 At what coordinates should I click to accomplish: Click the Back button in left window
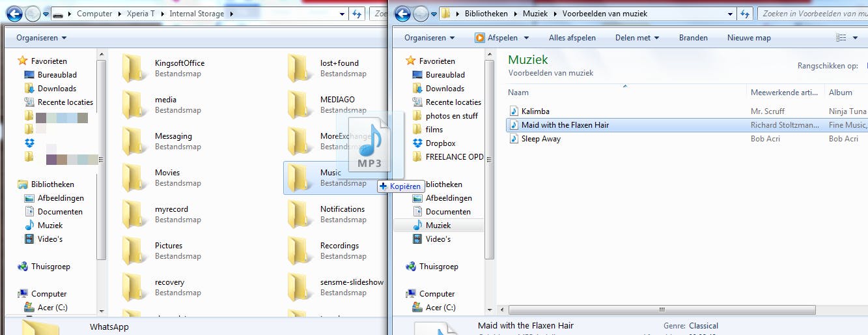tap(14, 13)
